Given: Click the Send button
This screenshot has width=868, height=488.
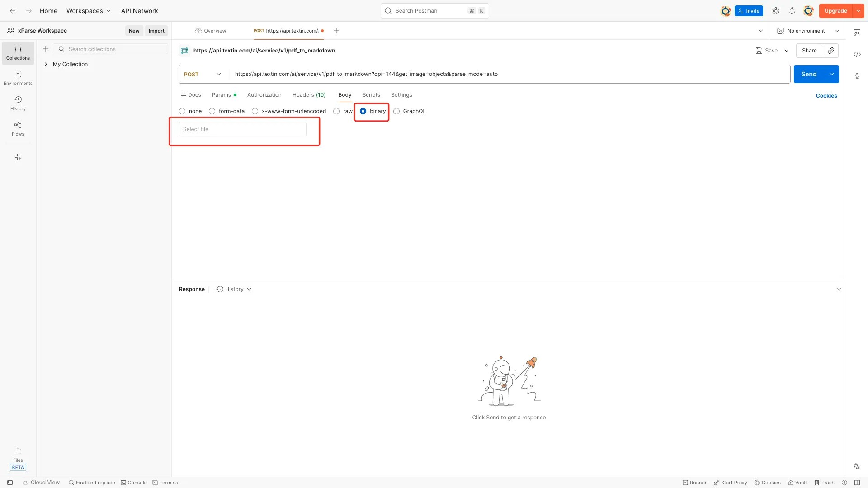Looking at the screenshot, I should (809, 74).
